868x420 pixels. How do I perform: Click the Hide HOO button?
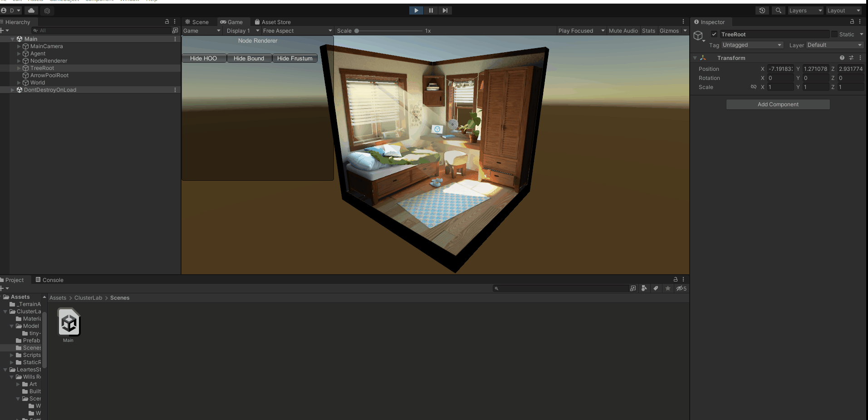pos(204,58)
